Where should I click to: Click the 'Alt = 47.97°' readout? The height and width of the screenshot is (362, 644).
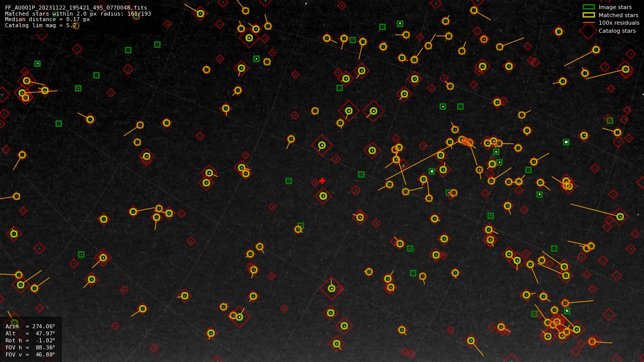[x=30, y=333]
